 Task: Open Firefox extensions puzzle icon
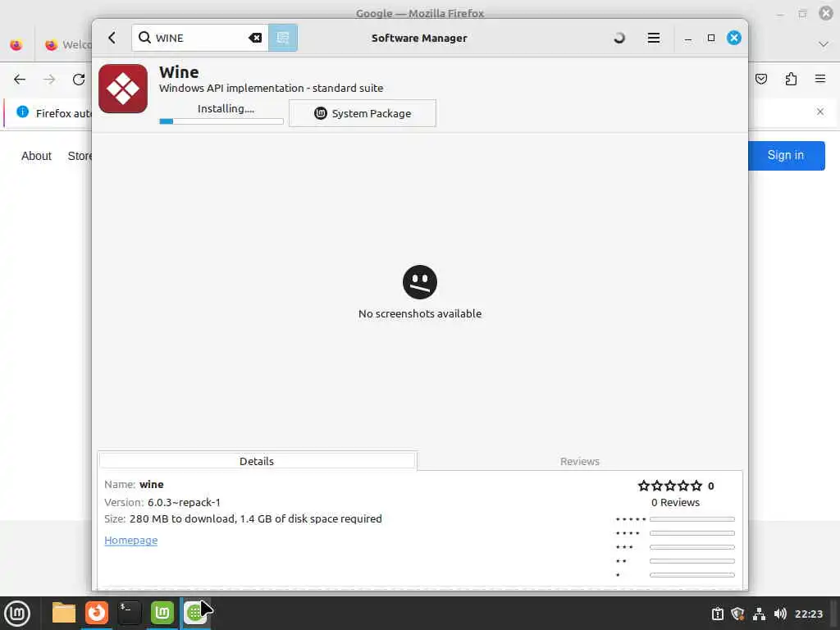tap(791, 80)
